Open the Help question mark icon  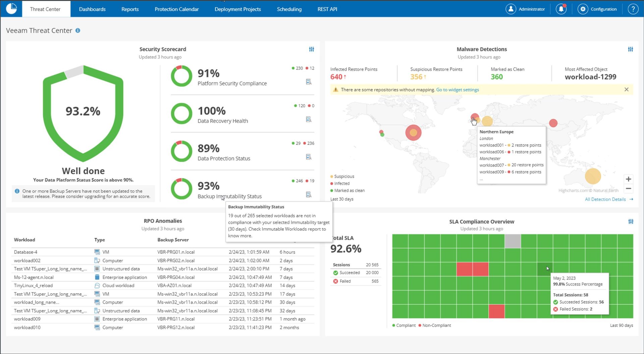(x=633, y=9)
